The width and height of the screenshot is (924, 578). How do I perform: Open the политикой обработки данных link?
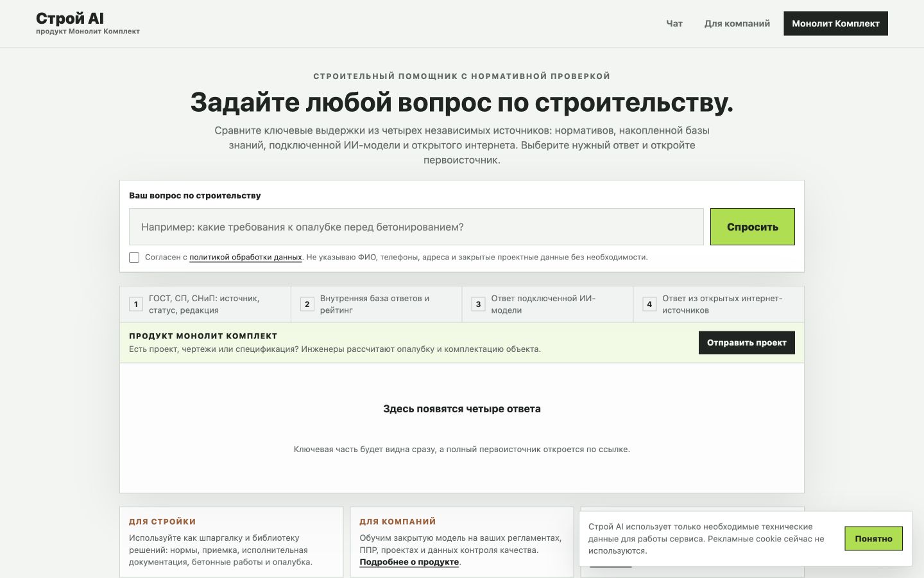click(x=246, y=257)
